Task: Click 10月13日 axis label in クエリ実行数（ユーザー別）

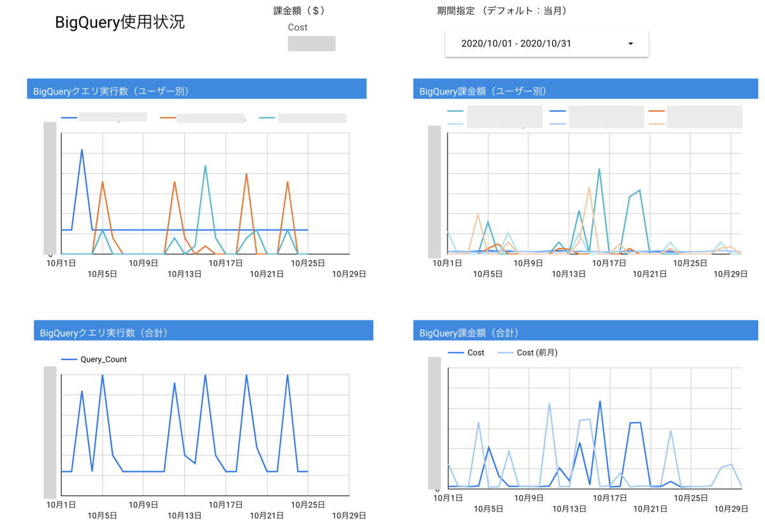Action: pos(184,274)
